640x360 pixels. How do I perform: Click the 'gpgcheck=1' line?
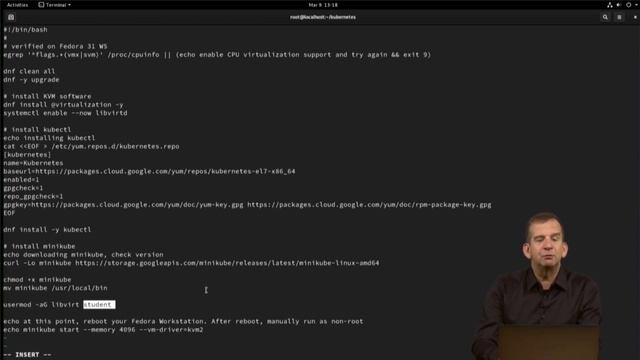[x=23, y=188]
